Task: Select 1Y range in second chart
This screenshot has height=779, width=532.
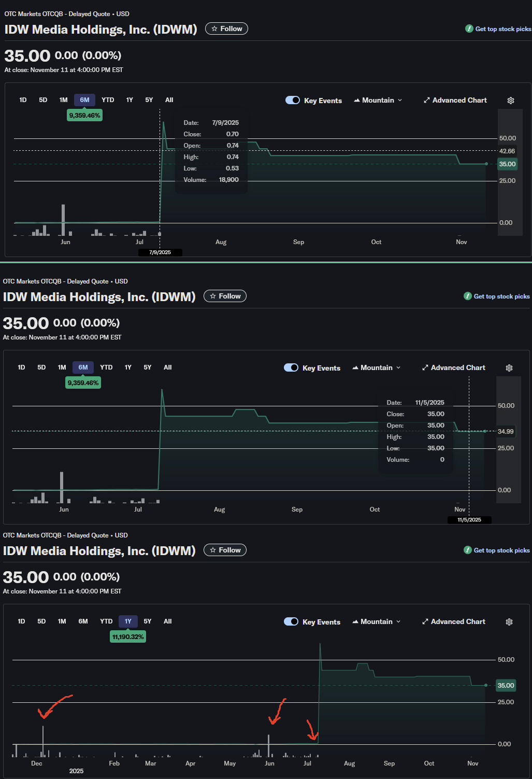Action: tap(128, 367)
